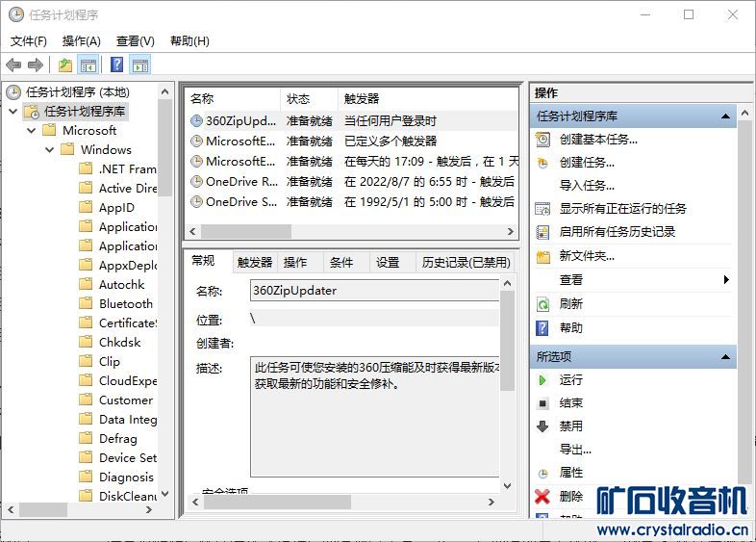Click the actions pane scroll up arrow
756x542 pixels.
coord(744,114)
